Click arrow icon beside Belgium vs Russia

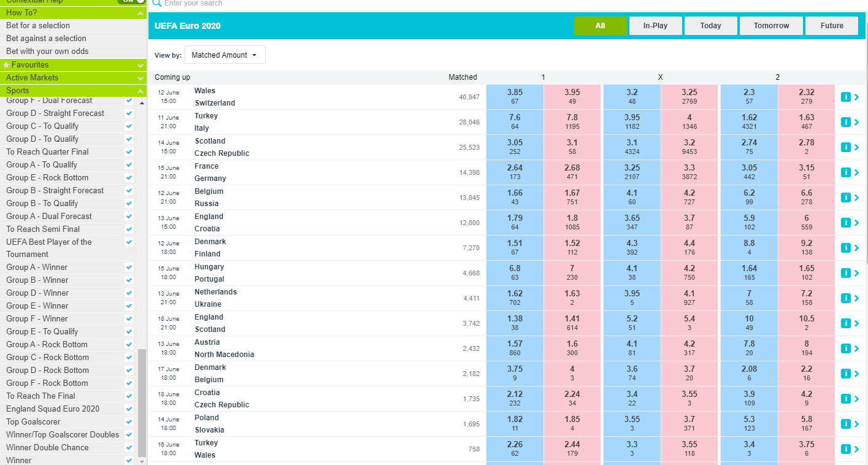(x=856, y=198)
